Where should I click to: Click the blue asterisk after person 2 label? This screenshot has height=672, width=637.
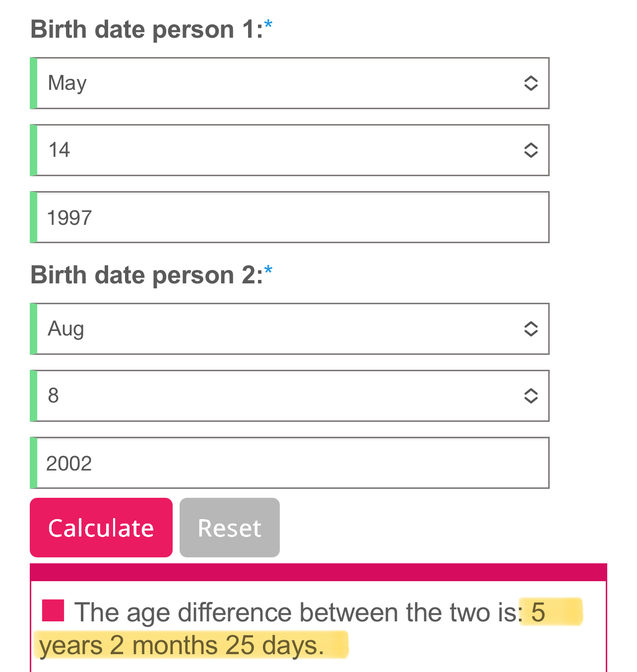pyautogui.click(x=268, y=270)
